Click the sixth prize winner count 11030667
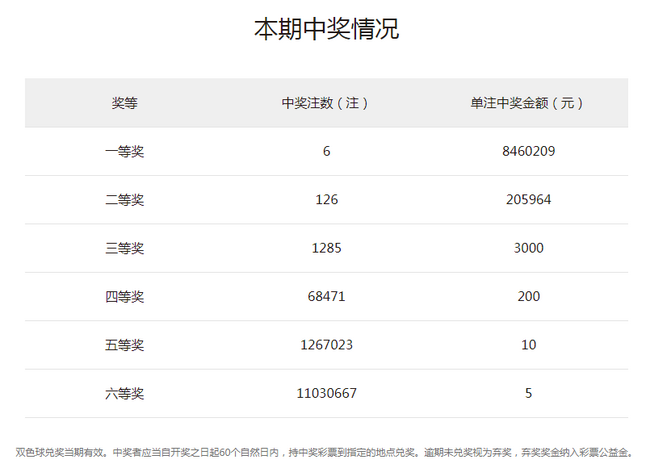The height and width of the screenshot is (468, 650). [326, 394]
